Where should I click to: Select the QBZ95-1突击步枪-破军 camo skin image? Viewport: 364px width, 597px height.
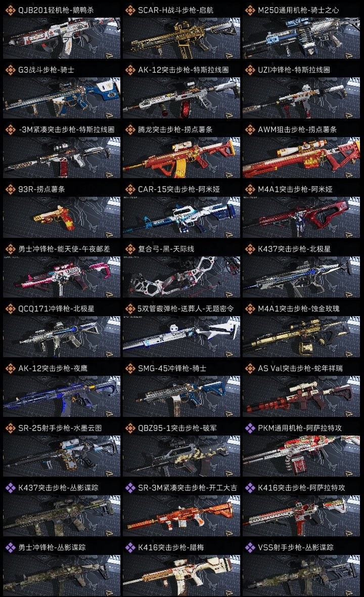tap(181, 456)
